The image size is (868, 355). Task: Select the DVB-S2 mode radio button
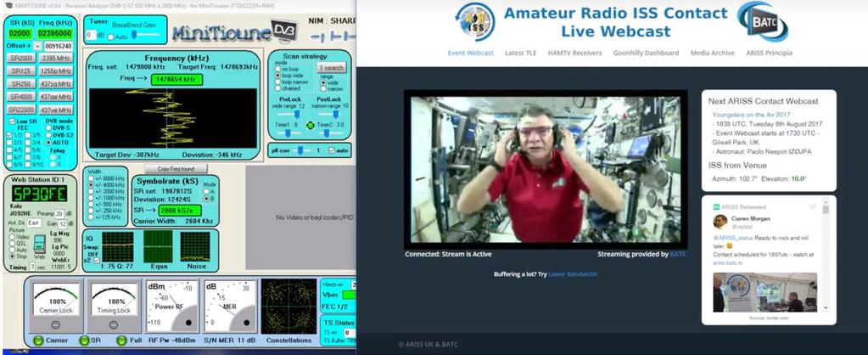pyautogui.click(x=48, y=135)
